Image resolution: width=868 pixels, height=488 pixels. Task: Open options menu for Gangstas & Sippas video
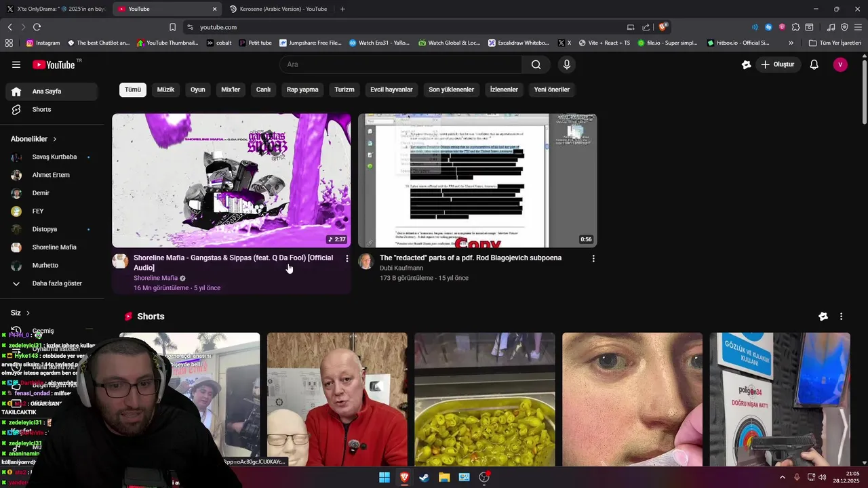click(x=347, y=258)
